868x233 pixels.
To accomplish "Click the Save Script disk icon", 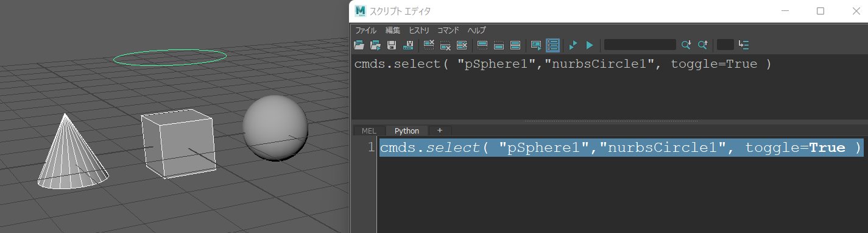I will [x=392, y=45].
